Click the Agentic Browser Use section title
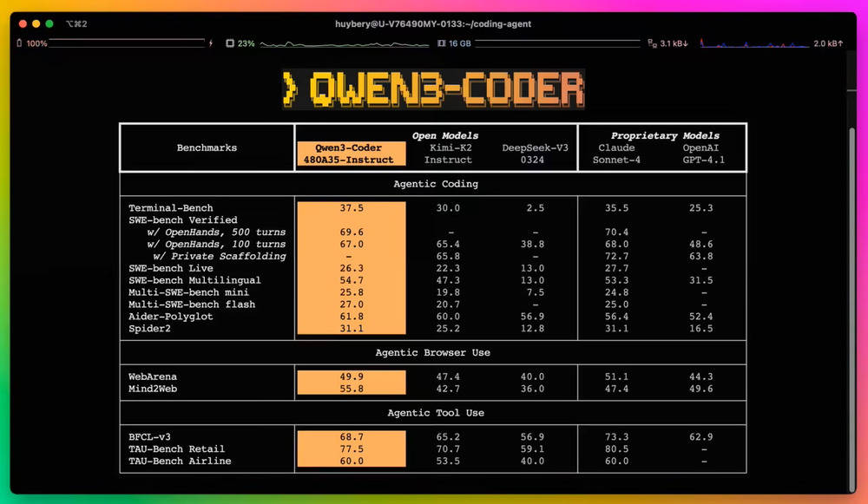Screen dimensions: 868x504 [432, 352]
